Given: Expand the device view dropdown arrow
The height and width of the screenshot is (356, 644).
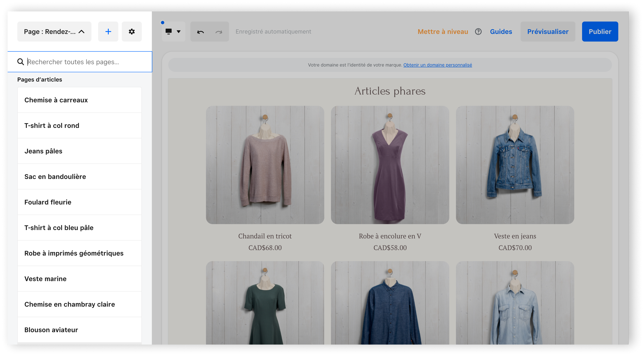Looking at the screenshot, I should (x=179, y=31).
